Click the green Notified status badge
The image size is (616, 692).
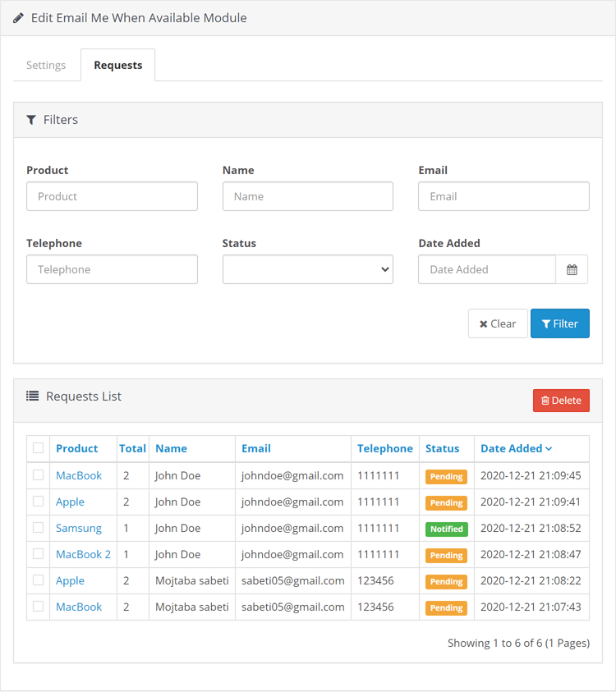(447, 529)
